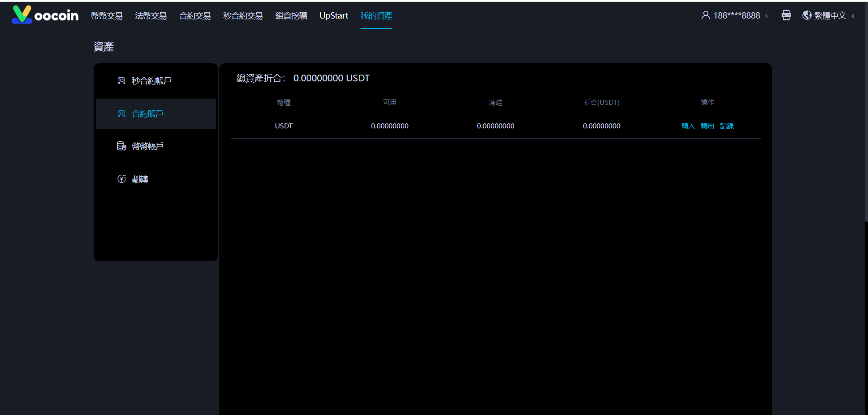Expand the 繁體中文 language dropdown arrow
The width and height of the screenshot is (868, 415).
pyautogui.click(x=853, y=16)
